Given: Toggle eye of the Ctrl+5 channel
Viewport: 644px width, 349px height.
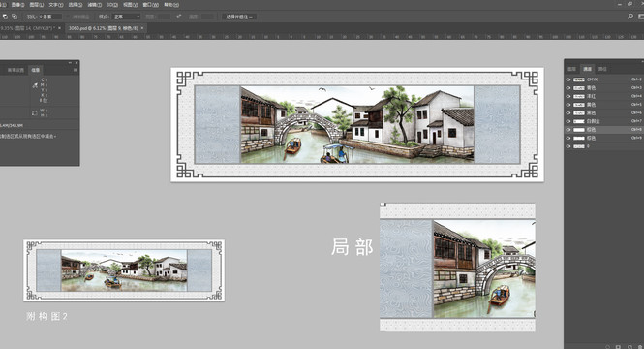Looking at the screenshot, I should pyautogui.click(x=568, y=105).
